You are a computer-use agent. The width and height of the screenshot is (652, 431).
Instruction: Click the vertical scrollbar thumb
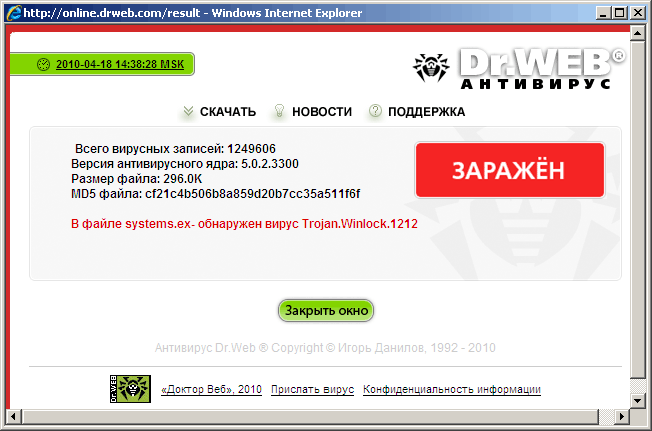[x=637, y=209]
